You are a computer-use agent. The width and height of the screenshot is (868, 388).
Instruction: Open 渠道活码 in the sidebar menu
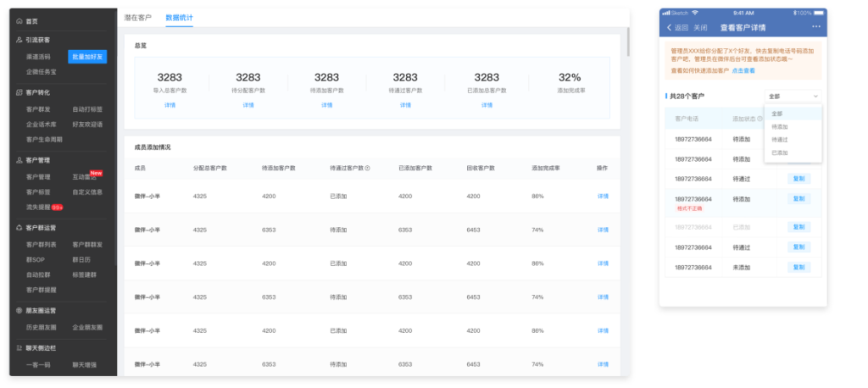point(40,57)
